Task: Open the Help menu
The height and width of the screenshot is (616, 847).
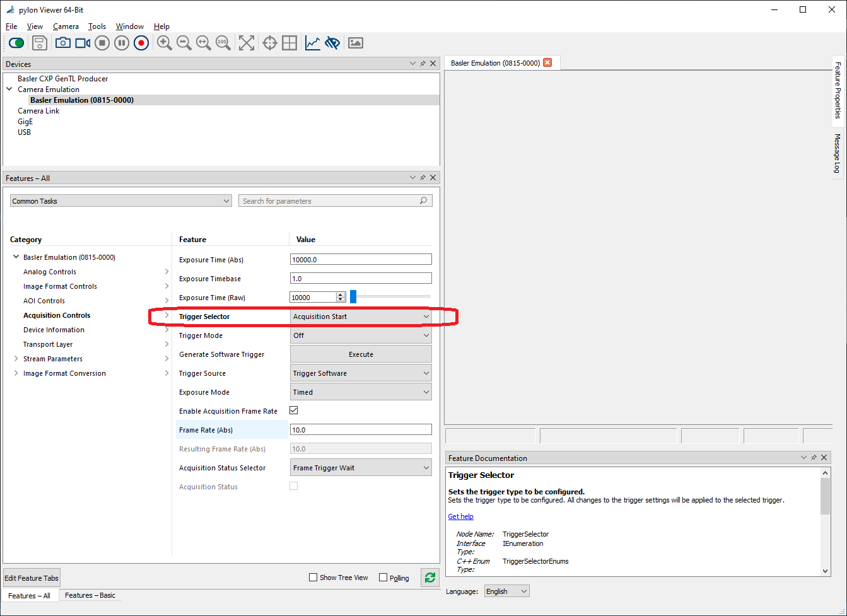Action: (x=161, y=26)
